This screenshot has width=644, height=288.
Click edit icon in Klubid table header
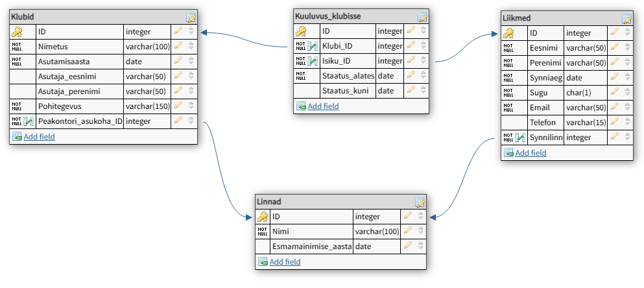pyautogui.click(x=191, y=18)
